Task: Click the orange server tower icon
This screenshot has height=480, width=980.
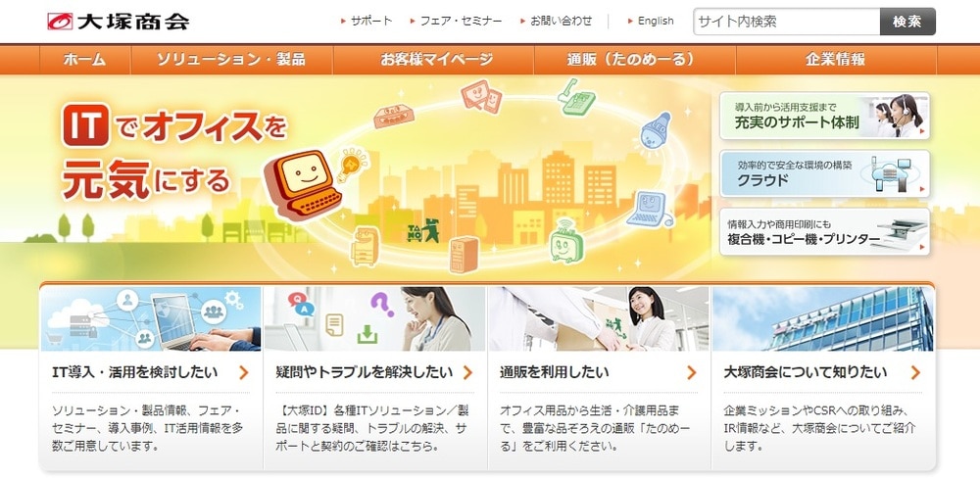Action: pos(464,255)
